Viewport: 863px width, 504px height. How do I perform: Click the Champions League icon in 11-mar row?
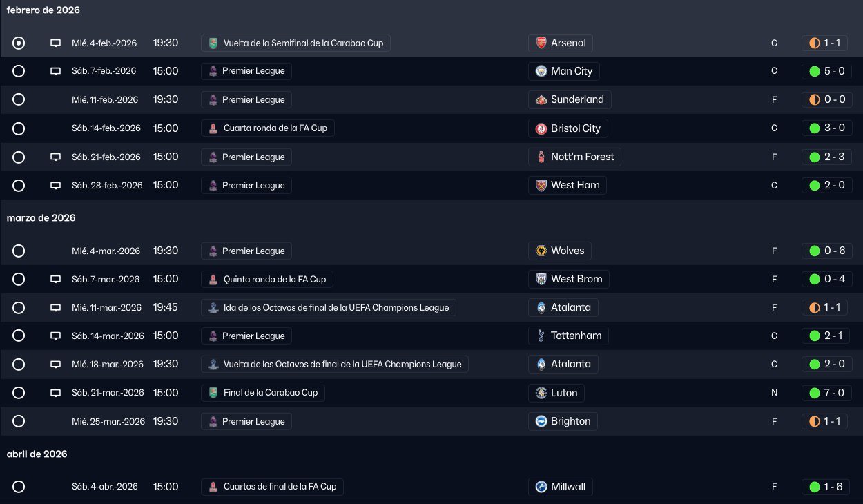(x=213, y=308)
